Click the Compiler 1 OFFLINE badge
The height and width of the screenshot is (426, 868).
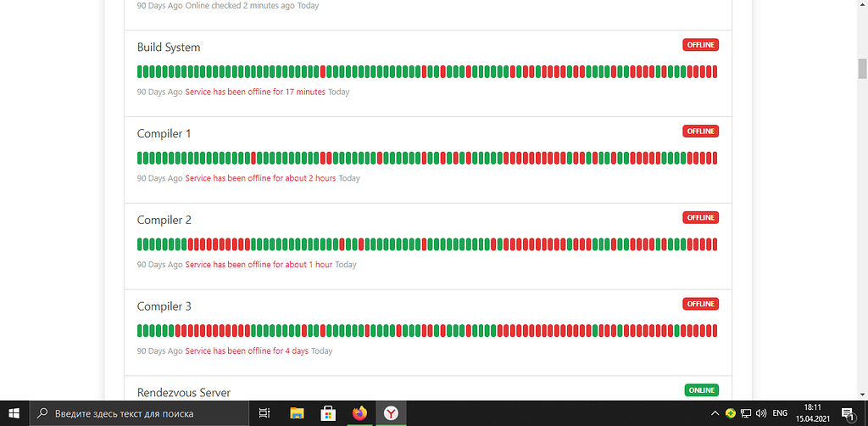tap(700, 132)
